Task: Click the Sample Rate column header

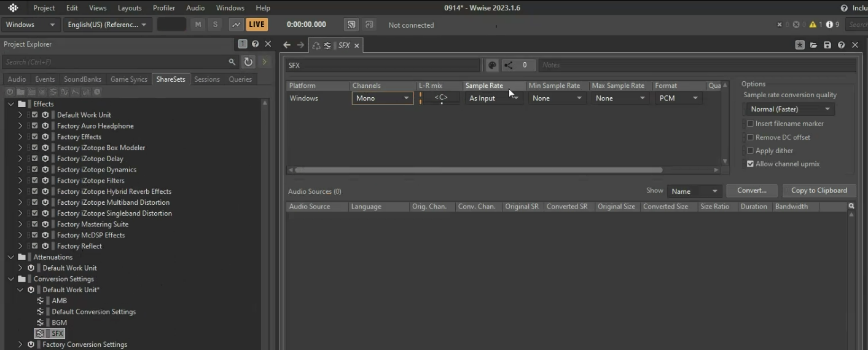Action: pyautogui.click(x=495, y=86)
